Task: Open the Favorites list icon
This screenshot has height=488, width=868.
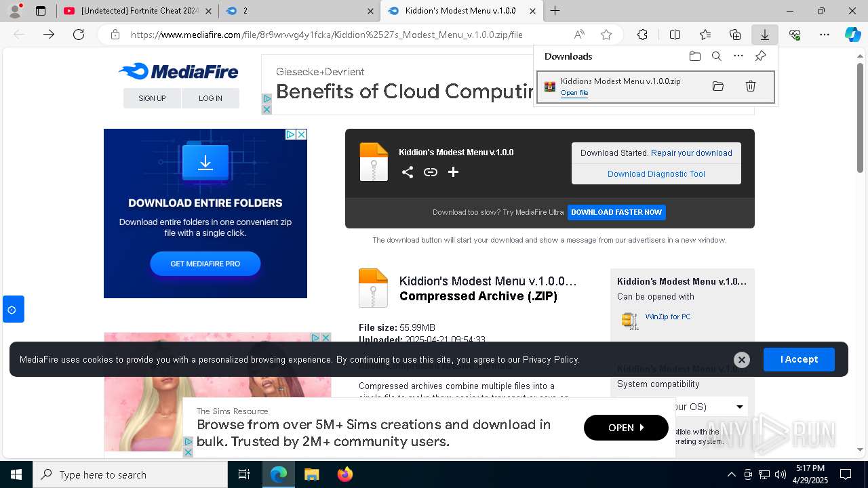Action: coord(705,35)
